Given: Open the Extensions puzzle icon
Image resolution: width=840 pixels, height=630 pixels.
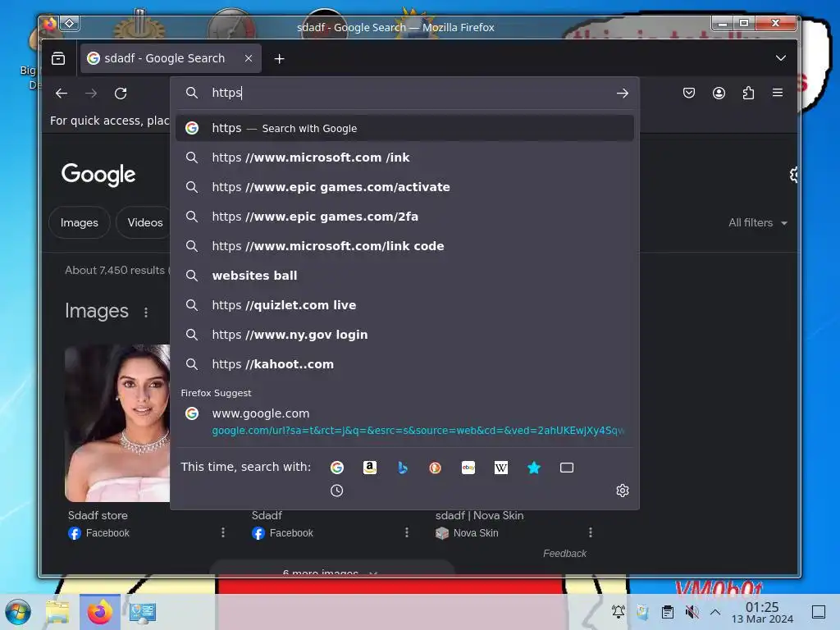Looking at the screenshot, I should [748, 93].
